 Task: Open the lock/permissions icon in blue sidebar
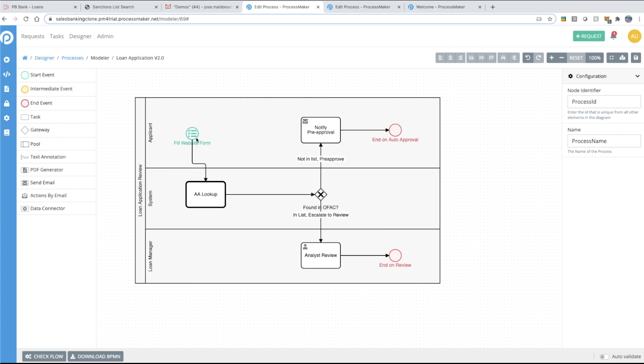7,103
